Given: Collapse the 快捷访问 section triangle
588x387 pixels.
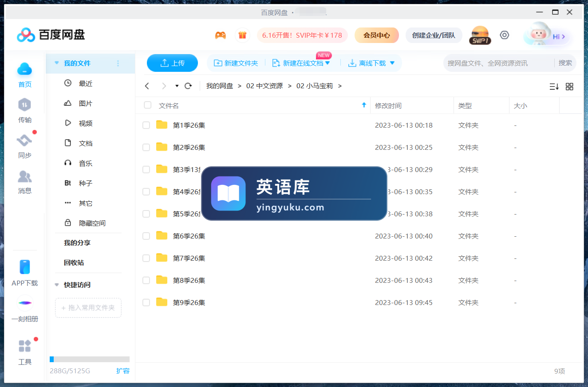Looking at the screenshot, I should 56,285.
